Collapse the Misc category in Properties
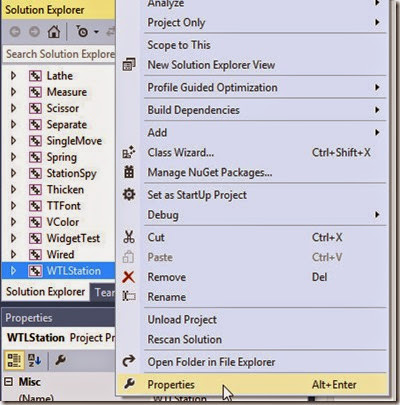The width and height of the screenshot is (400, 405). coord(9,382)
